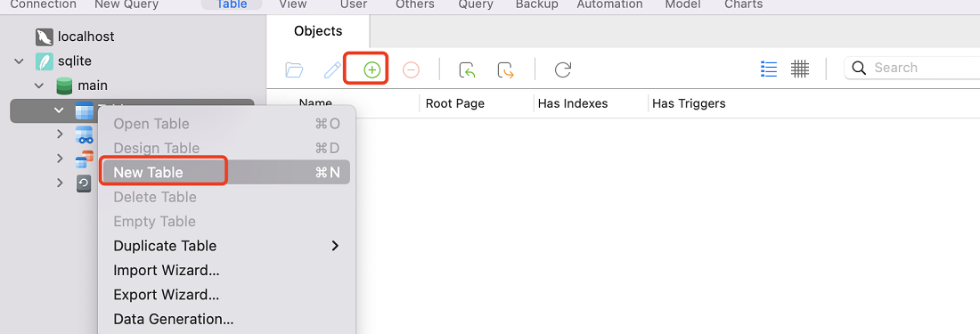Choose Export Wizard... in context menu
The image size is (980, 334).
point(226,295)
